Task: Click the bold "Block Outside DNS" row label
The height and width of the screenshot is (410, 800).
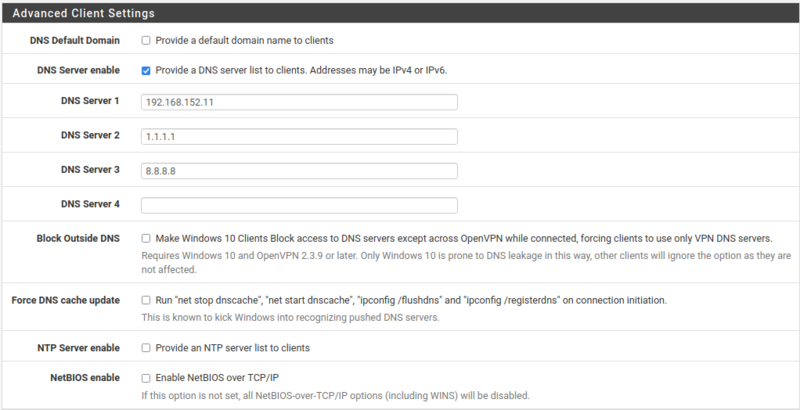Action: (x=77, y=238)
